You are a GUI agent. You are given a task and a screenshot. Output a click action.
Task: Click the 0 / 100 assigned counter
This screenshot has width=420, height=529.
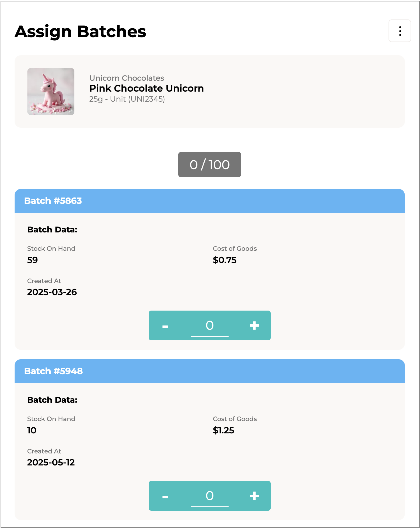(x=210, y=165)
